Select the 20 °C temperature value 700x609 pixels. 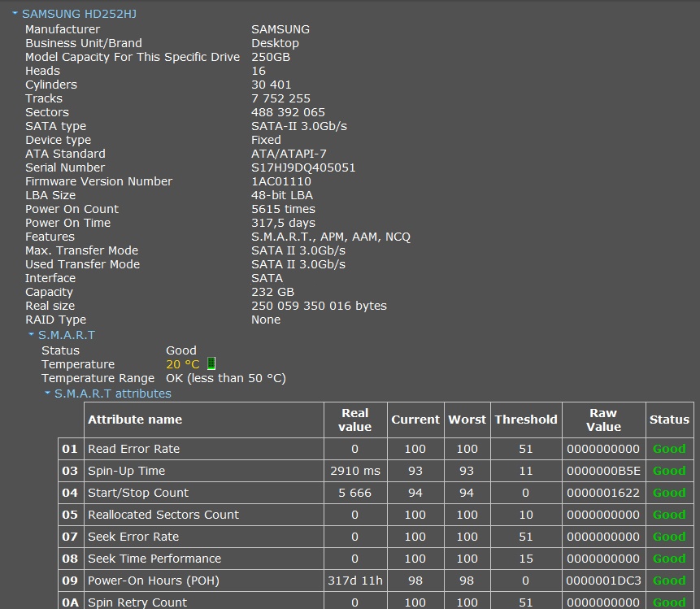click(x=183, y=364)
